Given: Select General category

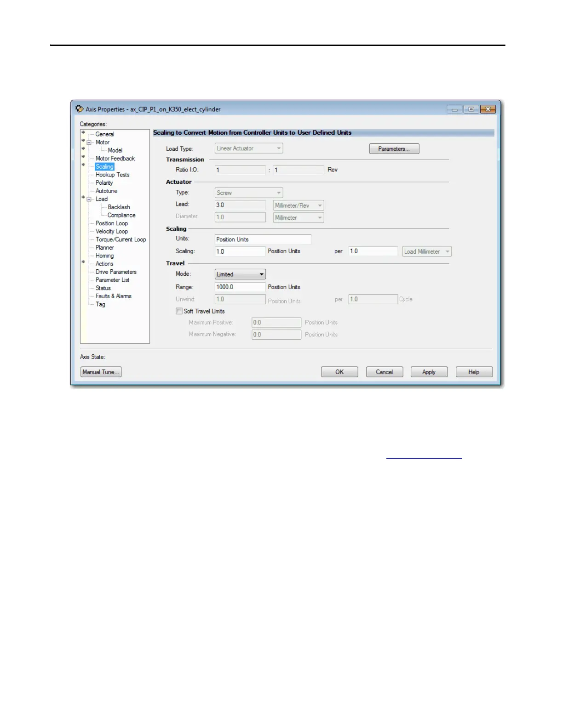Looking at the screenshot, I should (105, 134).
